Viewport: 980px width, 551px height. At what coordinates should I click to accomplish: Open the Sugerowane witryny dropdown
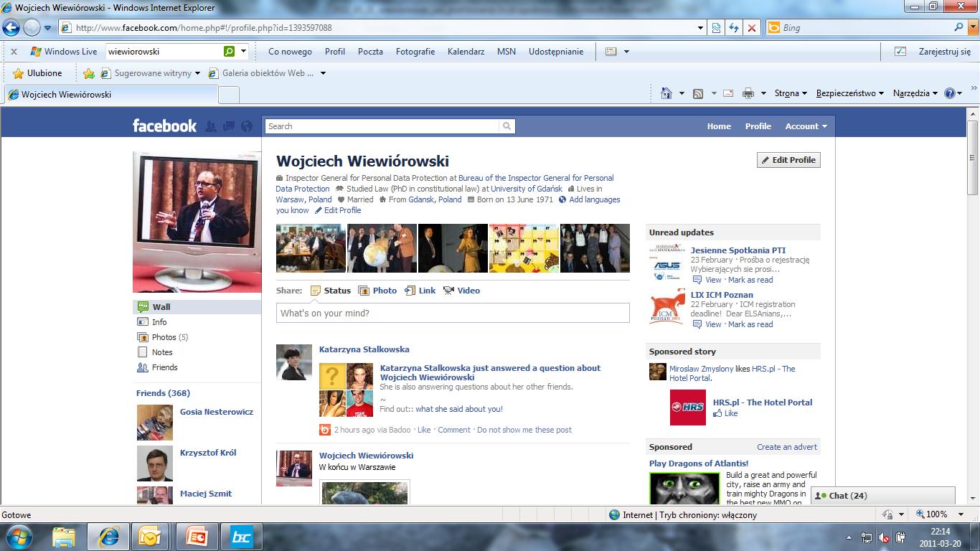tap(197, 73)
